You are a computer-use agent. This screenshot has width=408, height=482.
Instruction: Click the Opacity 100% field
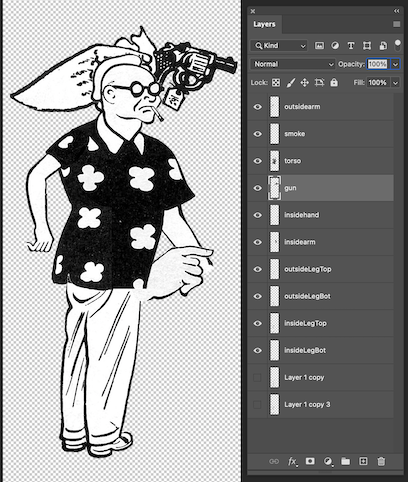[x=378, y=64]
